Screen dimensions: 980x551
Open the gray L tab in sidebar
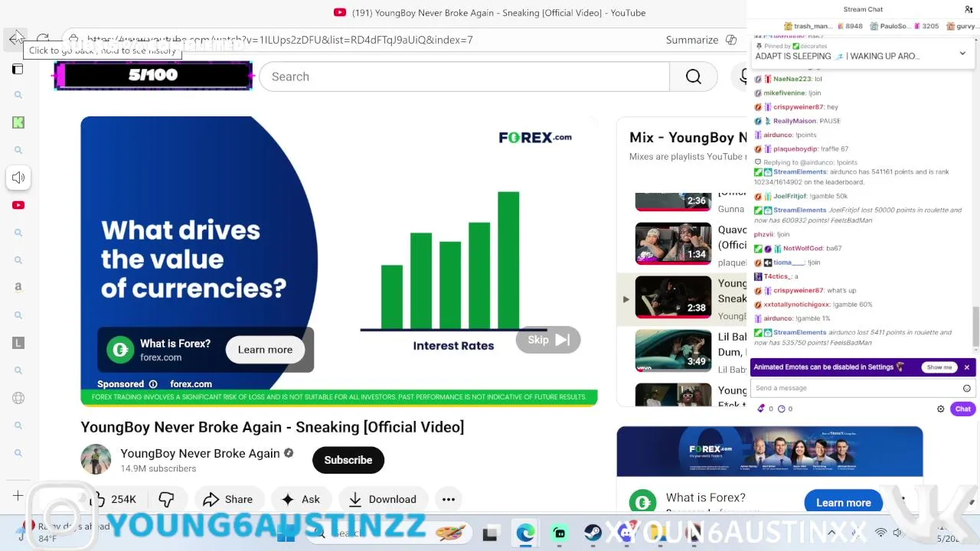[18, 343]
